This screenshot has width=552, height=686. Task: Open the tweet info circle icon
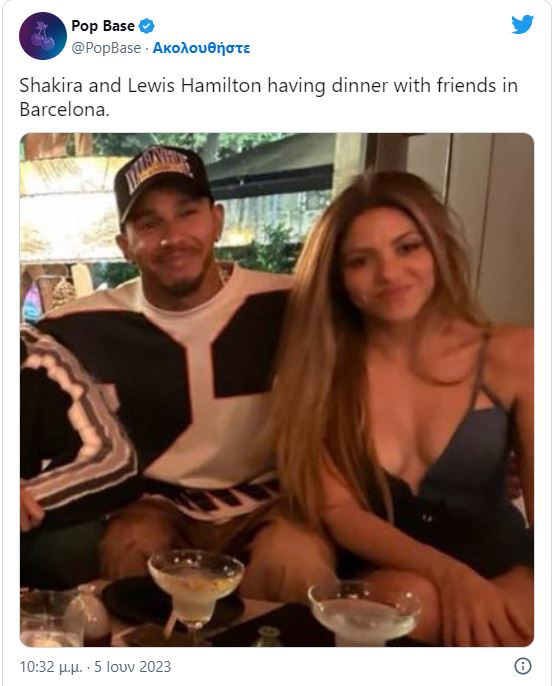522,666
